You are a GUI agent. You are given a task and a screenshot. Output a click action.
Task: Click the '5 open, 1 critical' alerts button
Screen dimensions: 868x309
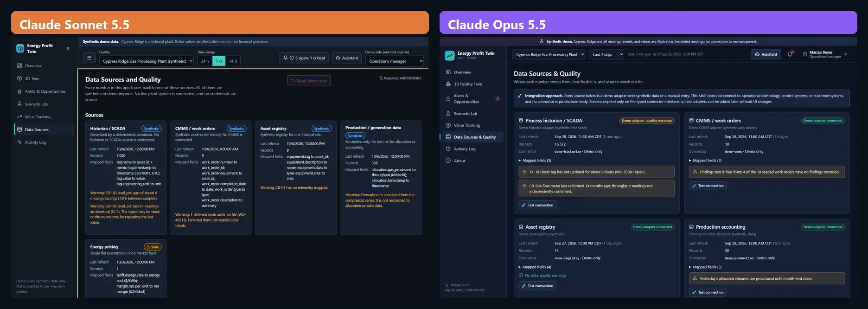(x=304, y=58)
